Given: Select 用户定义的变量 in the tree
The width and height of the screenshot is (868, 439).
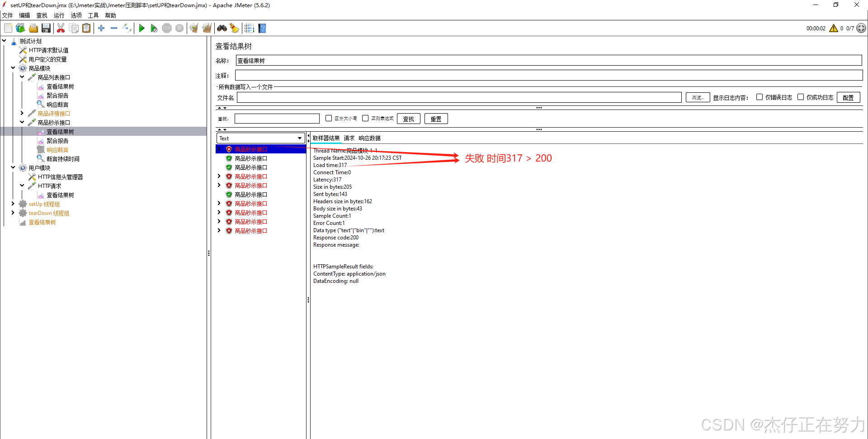Looking at the screenshot, I should [47, 59].
